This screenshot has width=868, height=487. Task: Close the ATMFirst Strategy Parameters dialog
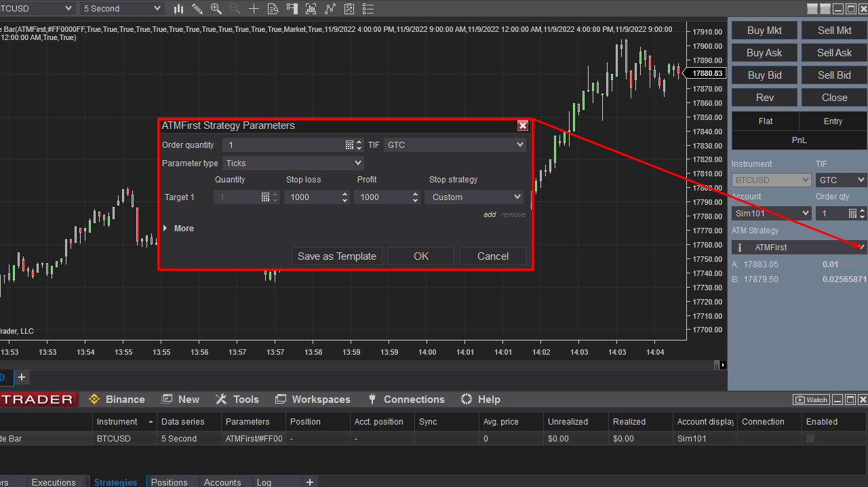(523, 125)
